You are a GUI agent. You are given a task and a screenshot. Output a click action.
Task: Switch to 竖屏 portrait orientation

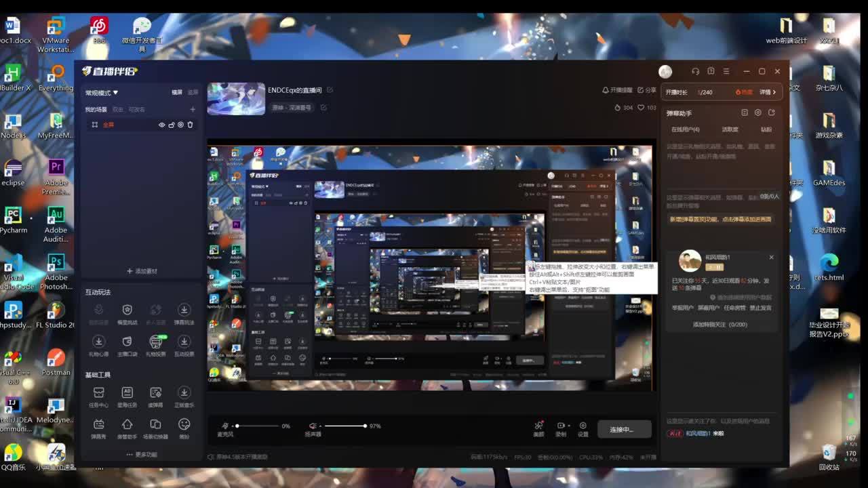(193, 92)
